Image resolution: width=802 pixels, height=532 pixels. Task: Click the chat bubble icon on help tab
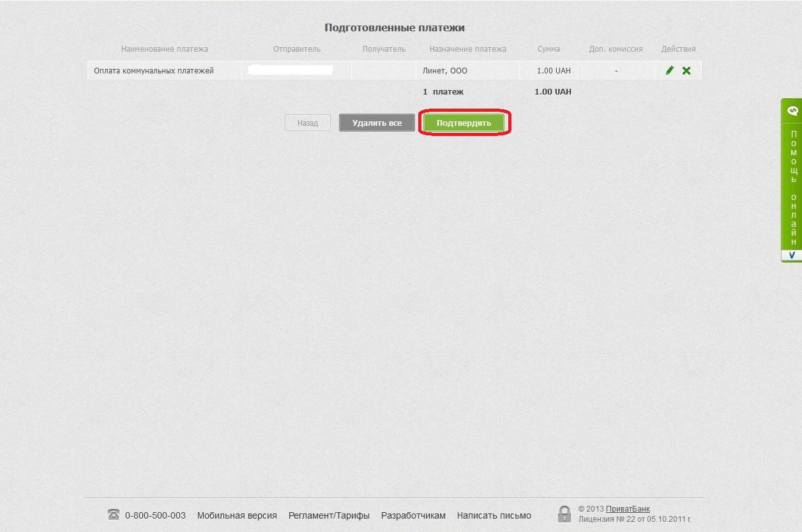(x=792, y=110)
